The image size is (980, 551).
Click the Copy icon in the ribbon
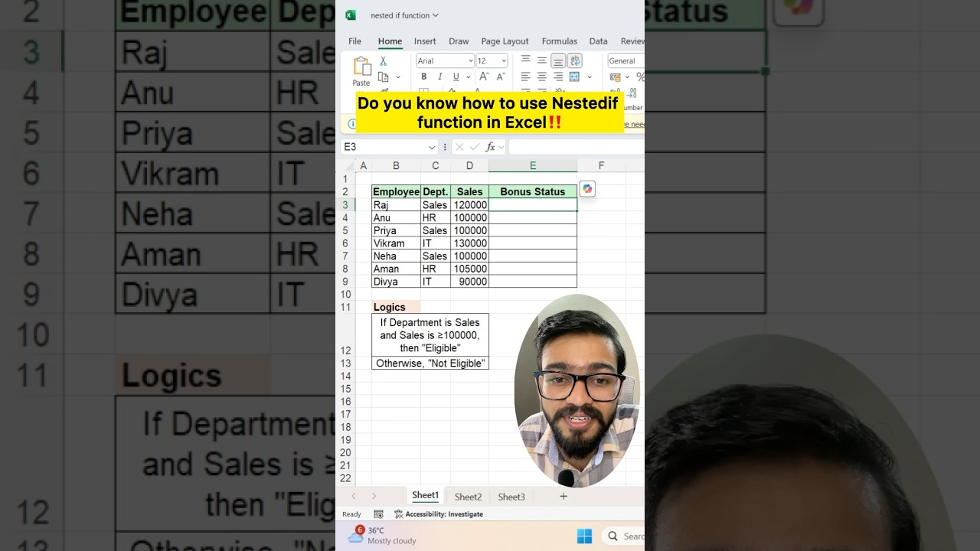click(384, 77)
